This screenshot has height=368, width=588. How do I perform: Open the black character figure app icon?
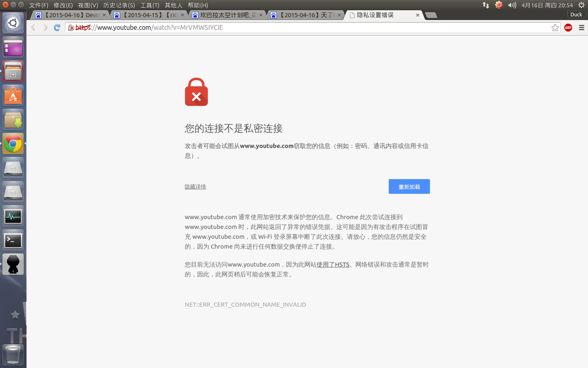pos(13,265)
